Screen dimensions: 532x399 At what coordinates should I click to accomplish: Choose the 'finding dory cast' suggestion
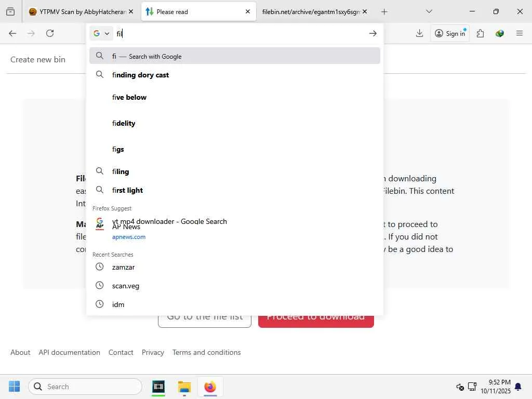tap(234, 75)
